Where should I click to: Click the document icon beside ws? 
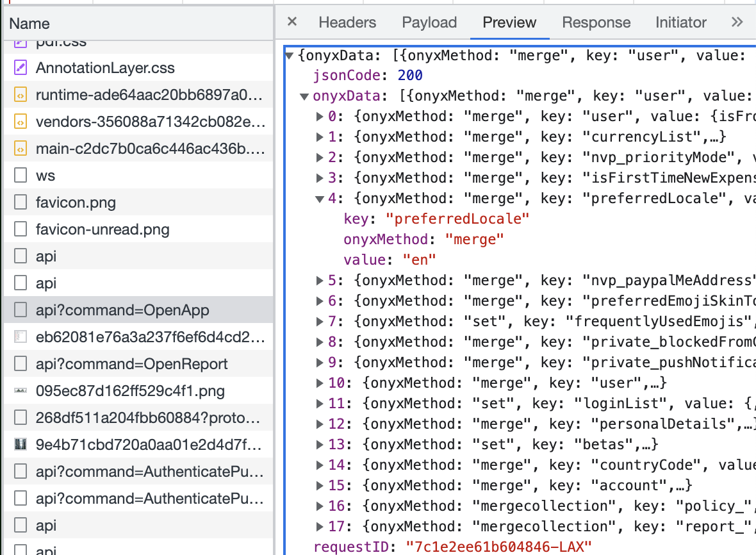point(21,175)
